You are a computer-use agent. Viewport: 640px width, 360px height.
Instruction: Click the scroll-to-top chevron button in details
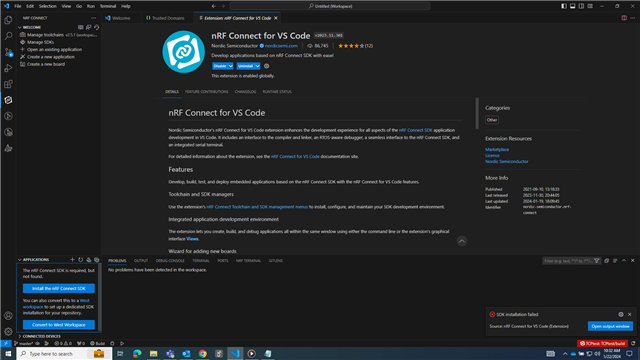pos(462,241)
